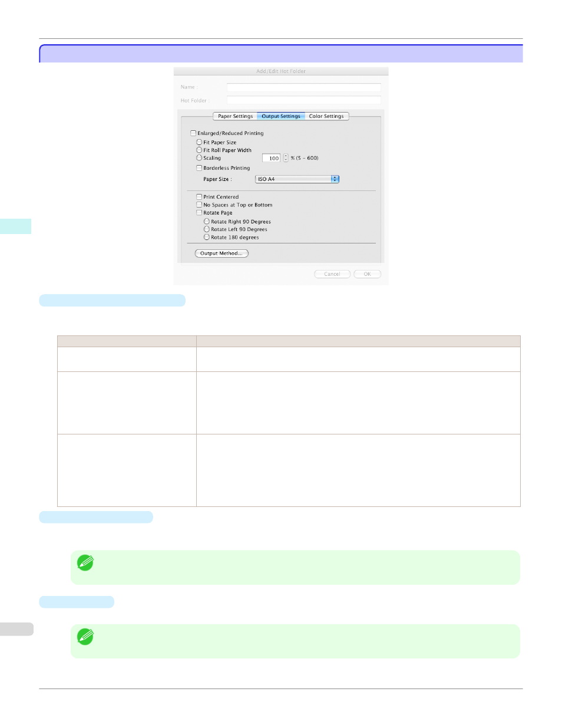Choose Fit Roll Paper Width option
562x728 pixels.
tap(199, 150)
